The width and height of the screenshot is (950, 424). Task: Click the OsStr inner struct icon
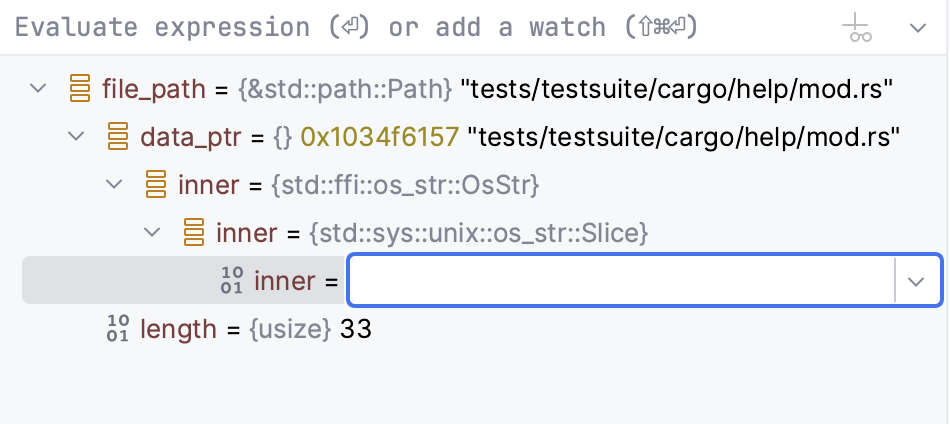coord(156,184)
